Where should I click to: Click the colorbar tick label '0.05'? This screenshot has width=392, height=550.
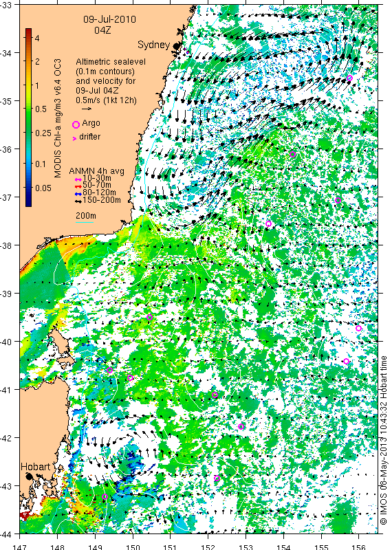click(43, 188)
